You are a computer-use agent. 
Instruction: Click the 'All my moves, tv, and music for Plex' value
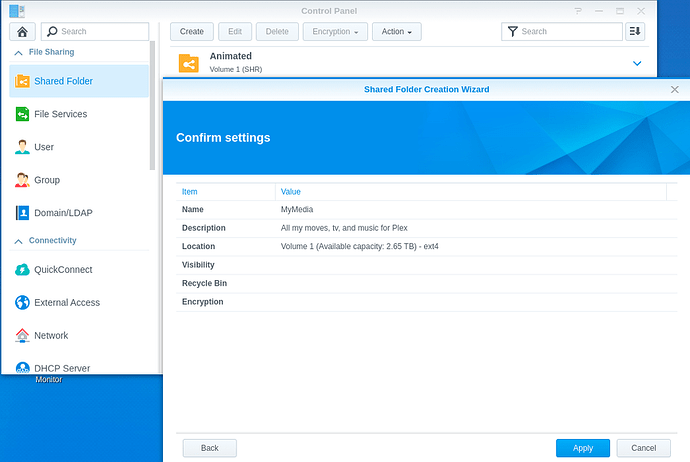coord(344,228)
